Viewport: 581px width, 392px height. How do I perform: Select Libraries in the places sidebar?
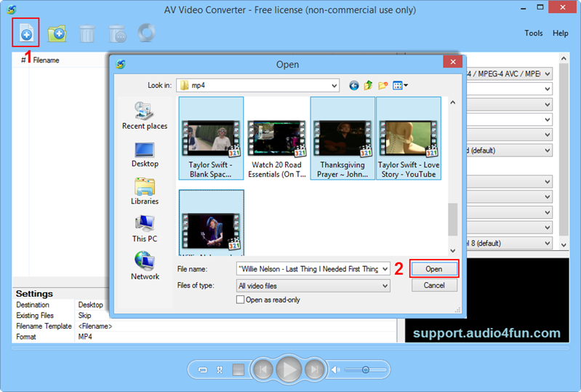145,191
